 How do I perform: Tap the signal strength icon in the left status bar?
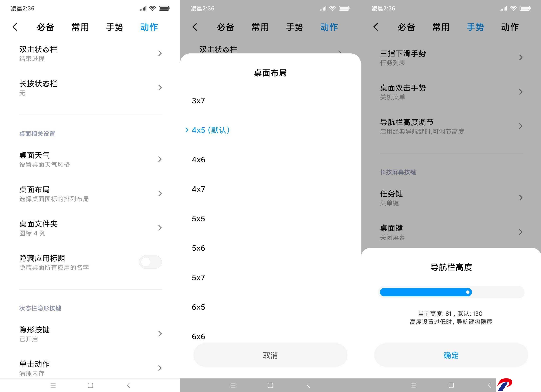pos(143,8)
